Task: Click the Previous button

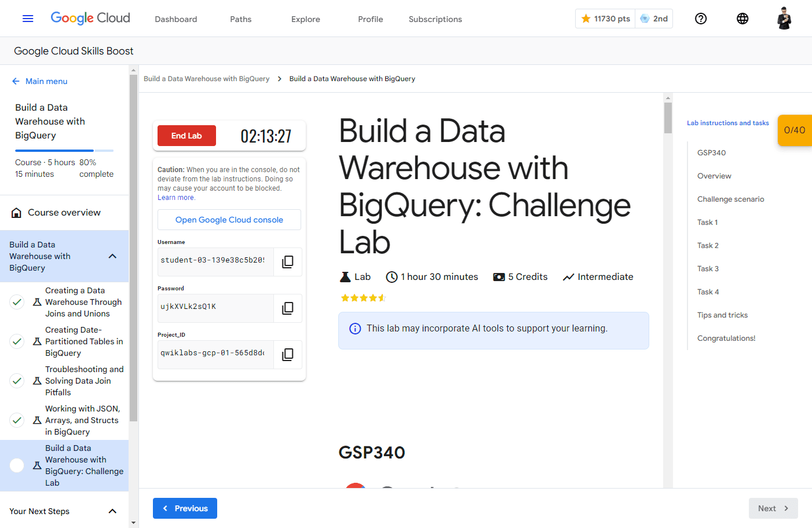Action: pyautogui.click(x=185, y=508)
